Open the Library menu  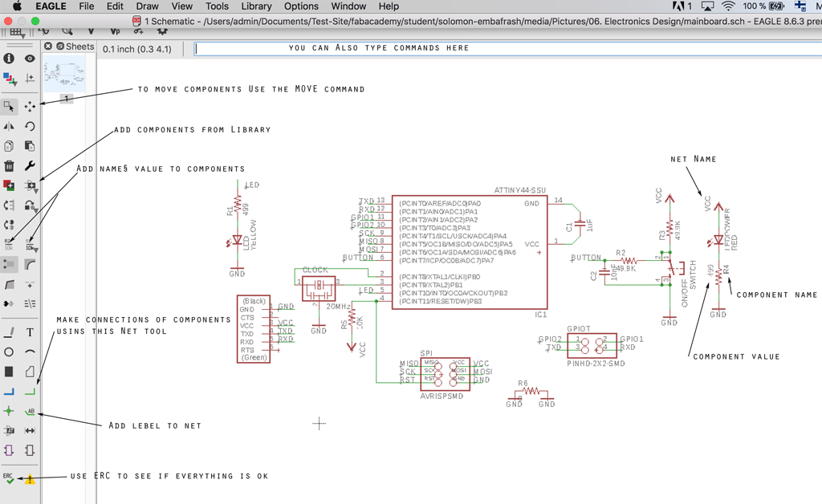[256, 6]
